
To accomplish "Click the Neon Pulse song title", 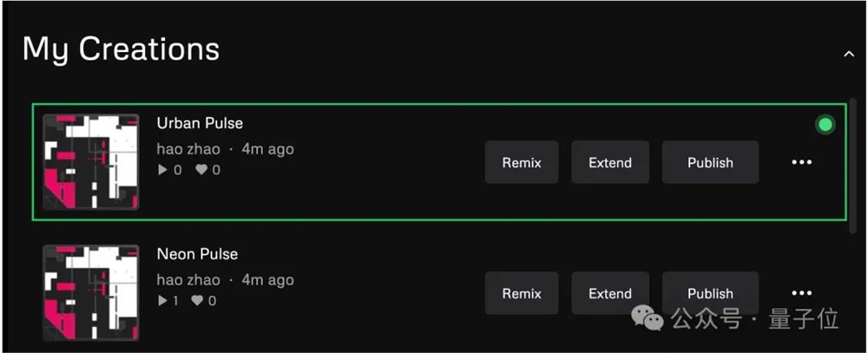I will [197, 254].
